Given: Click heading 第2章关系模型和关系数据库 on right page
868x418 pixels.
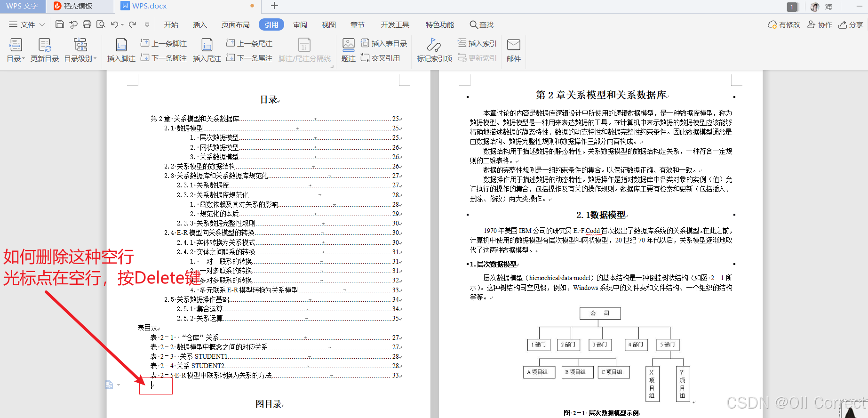Looking at the screenshot, I should (601, 95).
